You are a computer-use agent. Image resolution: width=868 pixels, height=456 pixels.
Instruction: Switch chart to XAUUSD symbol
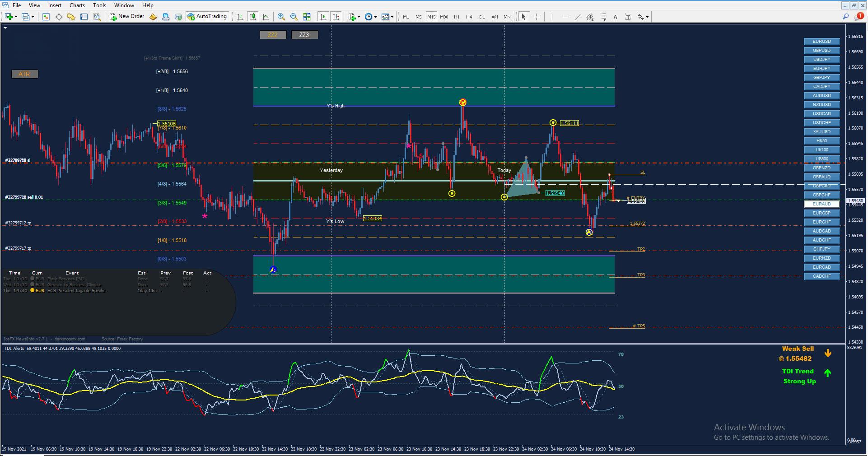coord(821,132)
